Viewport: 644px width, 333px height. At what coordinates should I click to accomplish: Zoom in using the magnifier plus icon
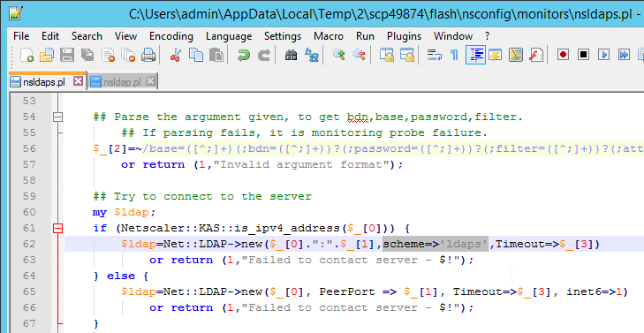(x=339, y=55)
